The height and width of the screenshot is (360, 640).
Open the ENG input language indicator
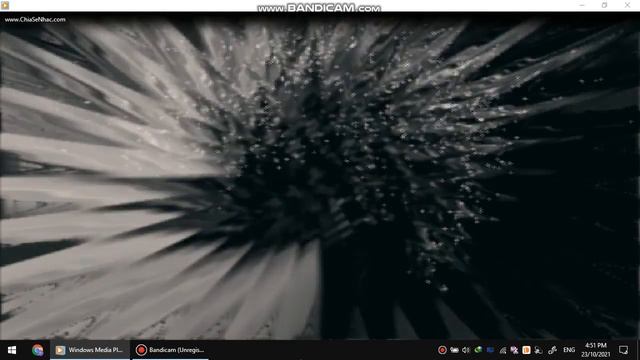pyautogui.click(x=569, y=350)
